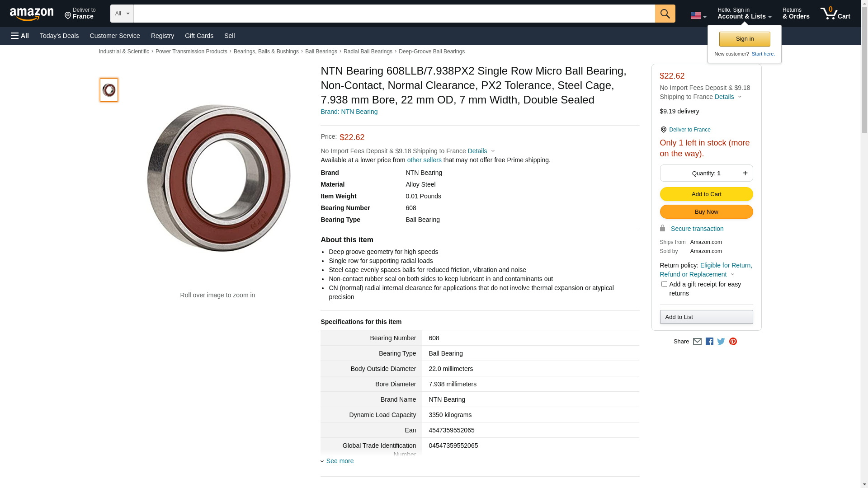Select the bearing product thumbnail

[109, 90]
